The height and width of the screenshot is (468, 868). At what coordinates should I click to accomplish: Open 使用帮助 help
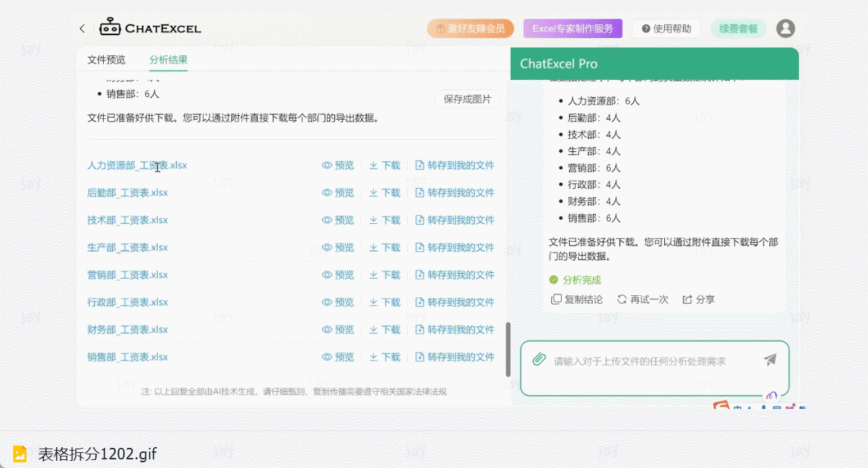666,29
